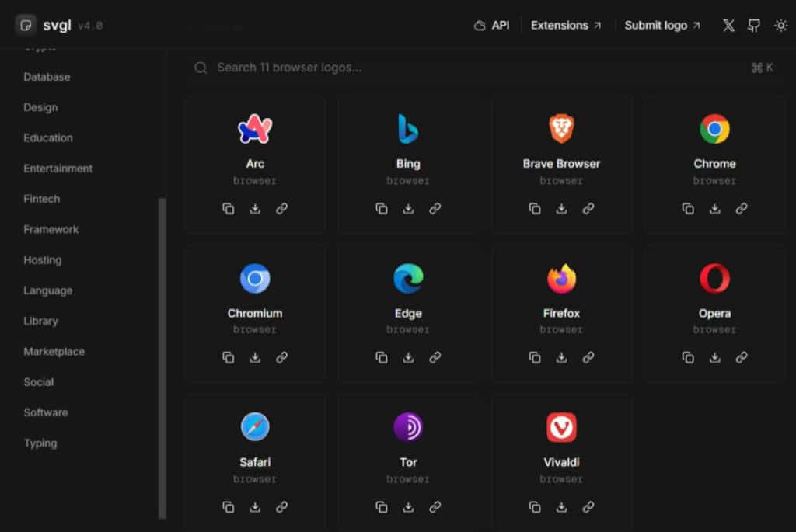Open the Framework category in sidebar
Image resolution: width=796 pixels, height=532 pixels.
(x=51, y=229)
